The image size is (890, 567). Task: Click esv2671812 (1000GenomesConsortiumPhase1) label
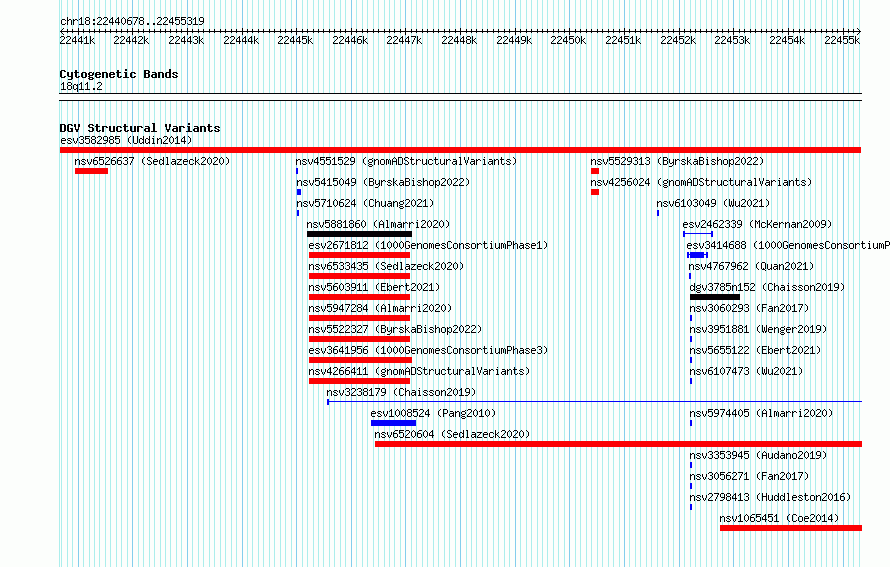(429, 245)
